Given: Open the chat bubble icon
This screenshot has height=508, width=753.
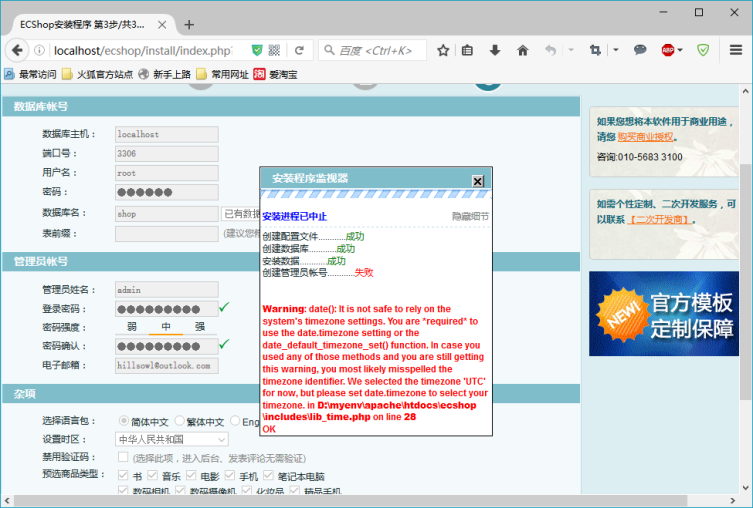Looking at the screenshot, I should click(640, 50).
